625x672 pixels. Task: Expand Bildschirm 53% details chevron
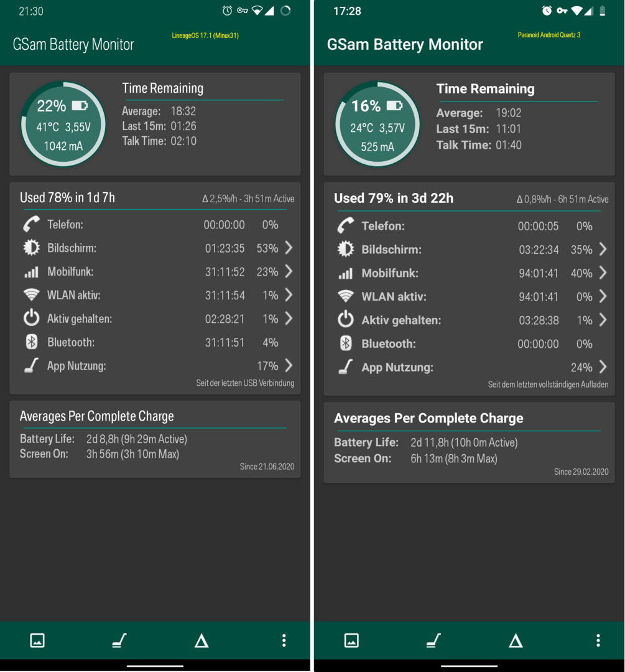[289, 247]
